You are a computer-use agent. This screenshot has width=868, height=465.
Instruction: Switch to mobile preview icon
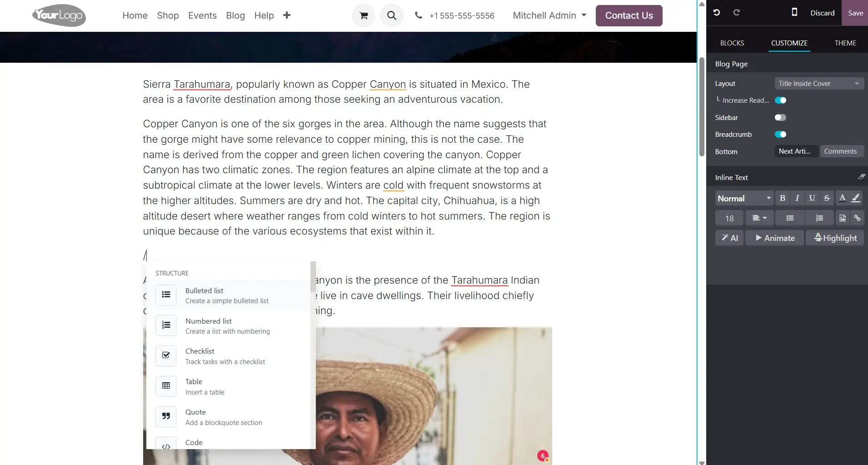point(794,12)
